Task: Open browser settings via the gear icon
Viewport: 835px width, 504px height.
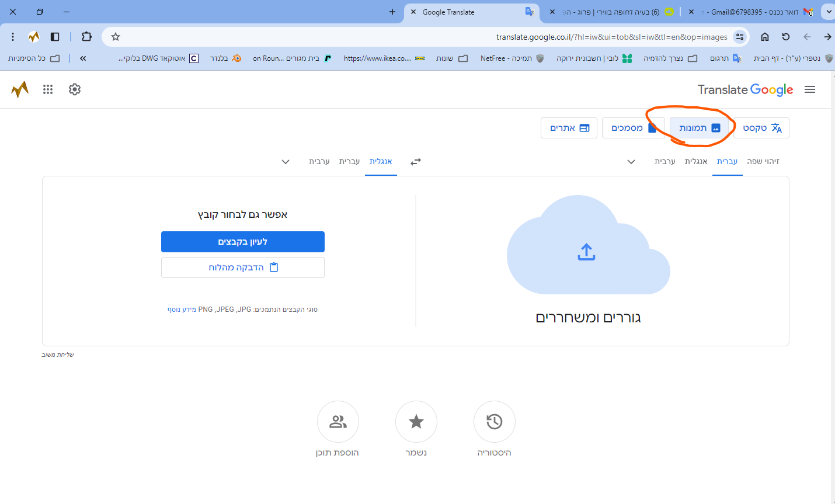Action: tap(74, 89)
